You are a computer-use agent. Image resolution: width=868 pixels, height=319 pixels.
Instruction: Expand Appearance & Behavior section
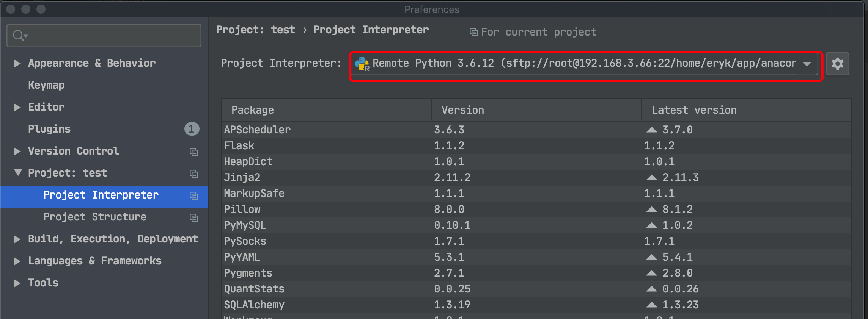click(17, 63)
